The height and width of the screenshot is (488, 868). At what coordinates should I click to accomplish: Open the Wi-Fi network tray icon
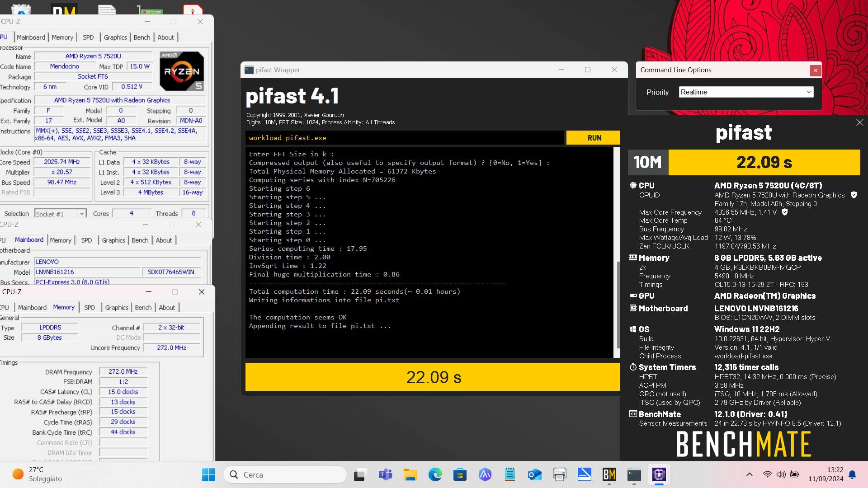click(767, 474)
